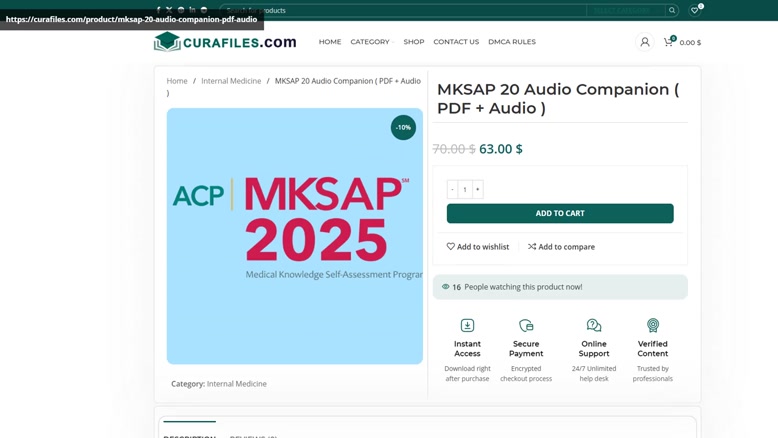778x438 pixels.
Task: Open the MKSAP 2025 product image
Action: click(x=295, y=236)
